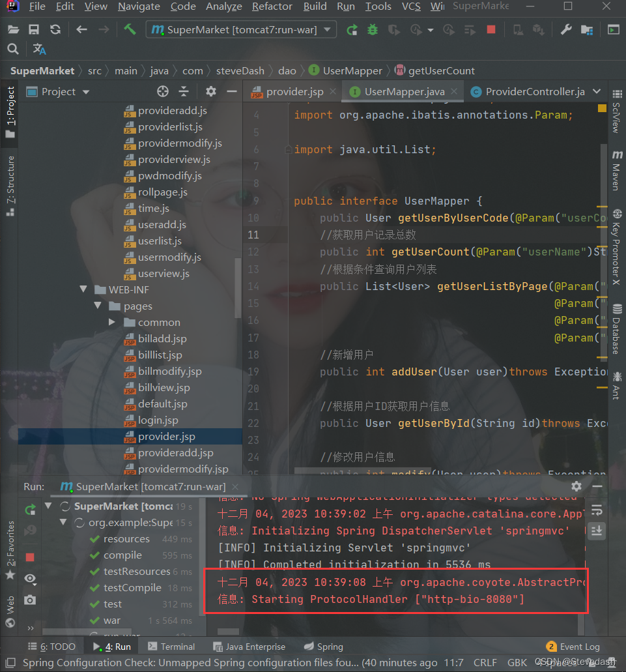Open Java Enterprise tool window
This screenshot has height=672, width=626.
click(x=249, y=647)
